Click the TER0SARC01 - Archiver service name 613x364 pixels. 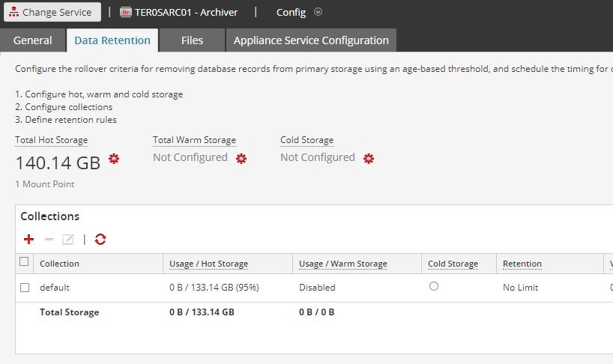click(186, 12)
